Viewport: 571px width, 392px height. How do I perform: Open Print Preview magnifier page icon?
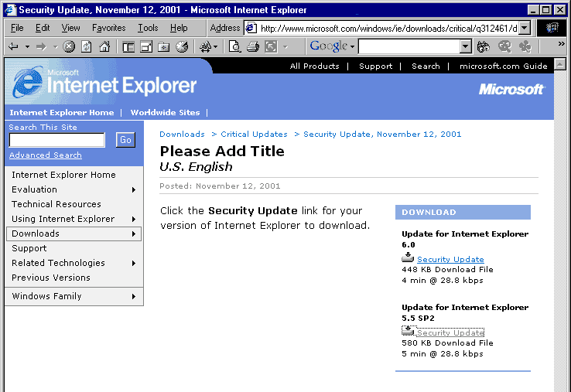click(x=234, y=46)
